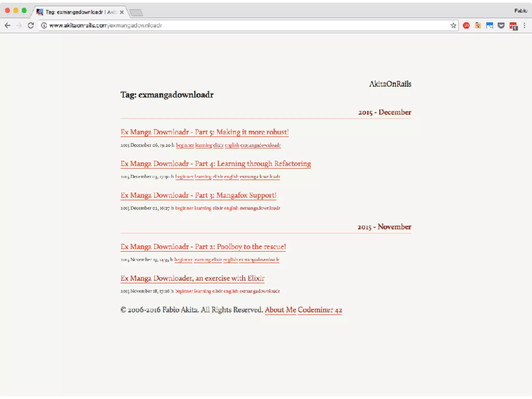The width and height of the screenshot is (532, 399).
Task: Open Part 4: Learning through Refactoring post
Action: point(216,164)
